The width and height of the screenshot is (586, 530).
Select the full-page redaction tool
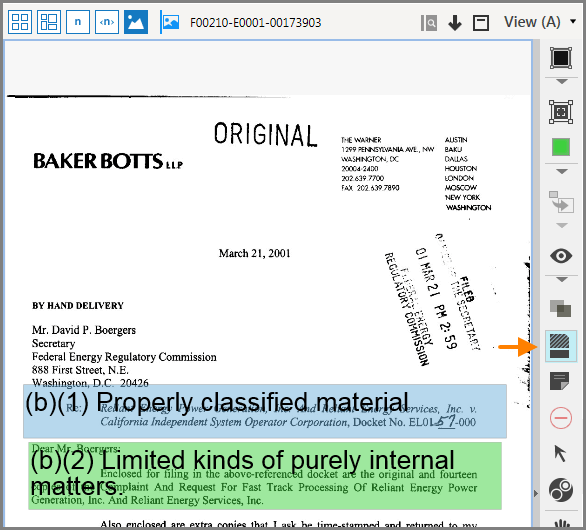pos(561,111)
